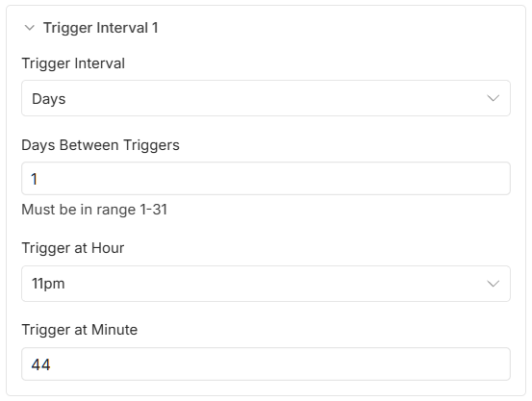This screenshot has width=532, height=401.
Task: Click the Days Between Triggers label
Action: (x=100, y=145)
